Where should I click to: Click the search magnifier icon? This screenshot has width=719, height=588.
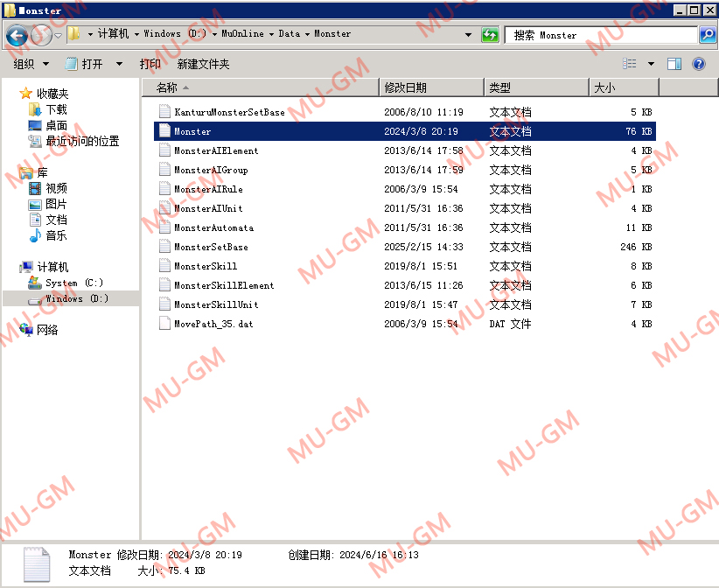click(x=707, y=35)
